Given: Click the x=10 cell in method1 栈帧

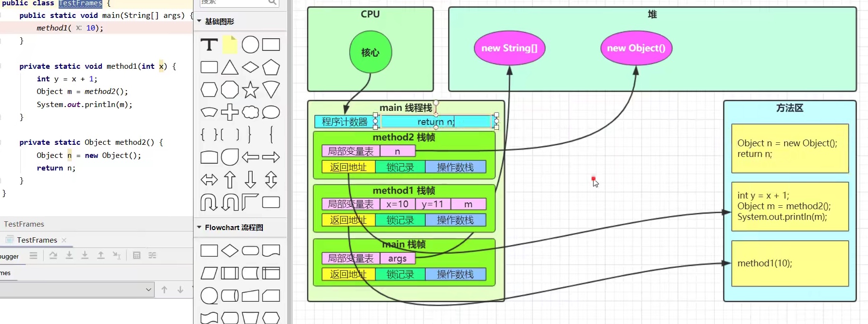Looking at the screenshot, I should coord(398,204).
